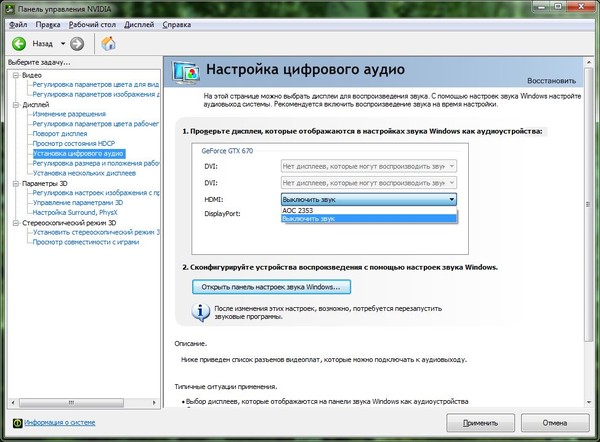Open the Дисплей menu
The image size is (600, 442).
pos(139,24)
